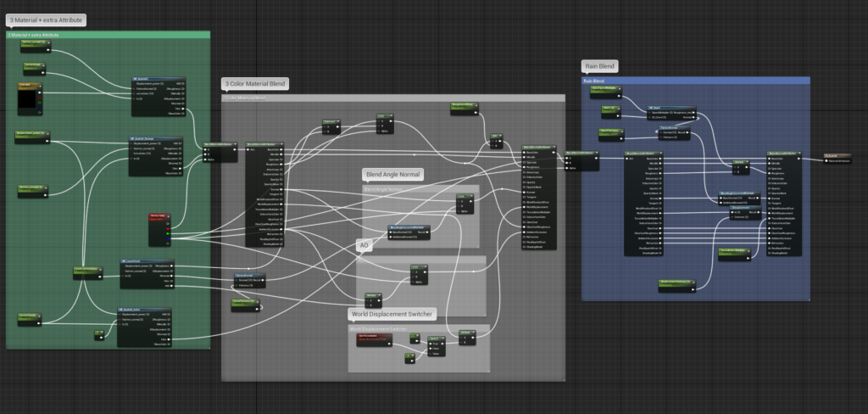Select the bottom green parameter node in Rain Blend
The width and height of the screenshot is (868, 414).
pyautogui.click(x=677, y=284)
